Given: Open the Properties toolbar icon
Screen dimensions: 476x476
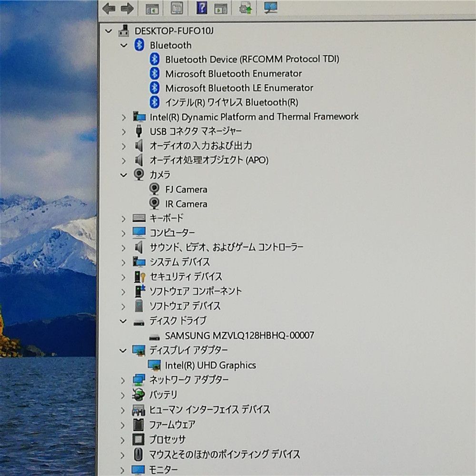Looking at the screenshot, I should pos(177,8).
